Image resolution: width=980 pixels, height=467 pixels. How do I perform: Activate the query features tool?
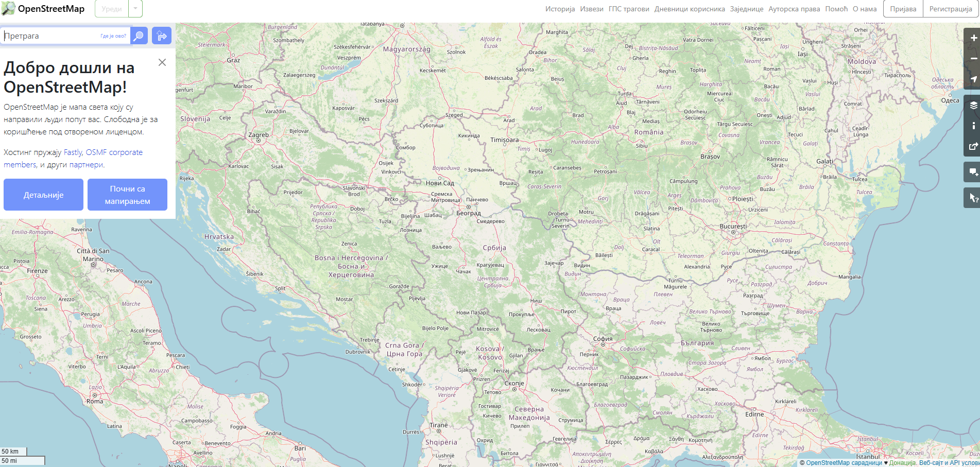point(973,198)
